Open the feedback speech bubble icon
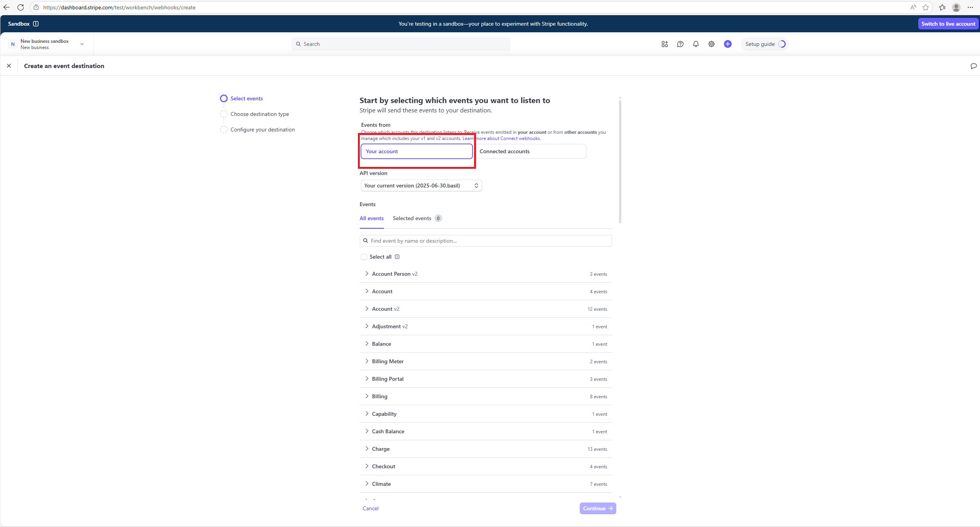980x527 pixels. 973,66
